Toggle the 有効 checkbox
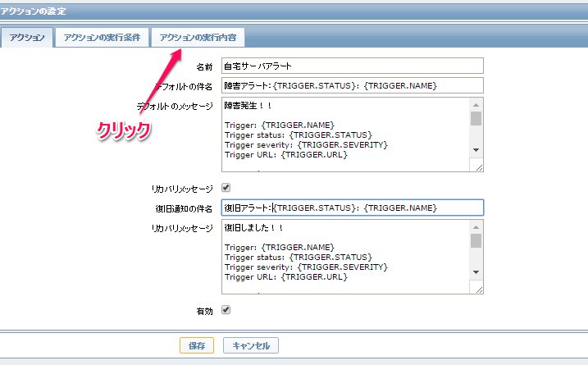The height and width of the screenshot is (365, 588). click(226, 310)
